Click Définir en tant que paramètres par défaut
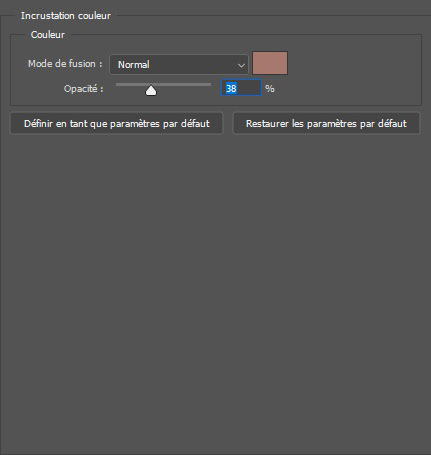Screen dimensions: 431x455 [x=117, y=123]
